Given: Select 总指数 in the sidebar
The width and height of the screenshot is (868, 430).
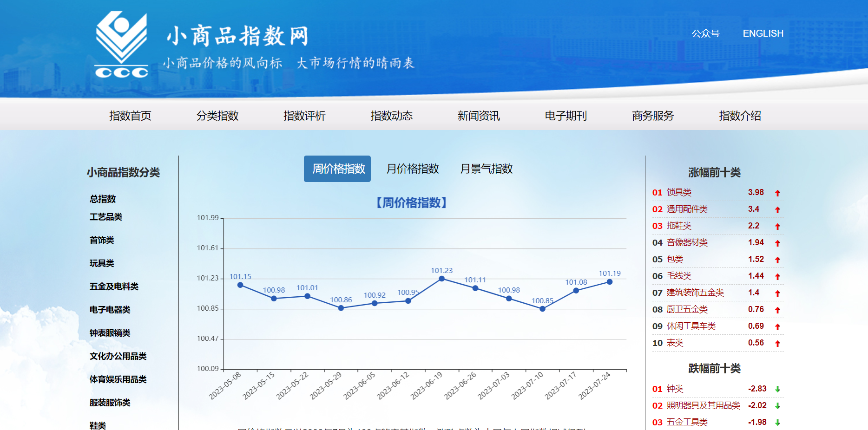Looking at the screenshot, I should [x=103, y=199].
